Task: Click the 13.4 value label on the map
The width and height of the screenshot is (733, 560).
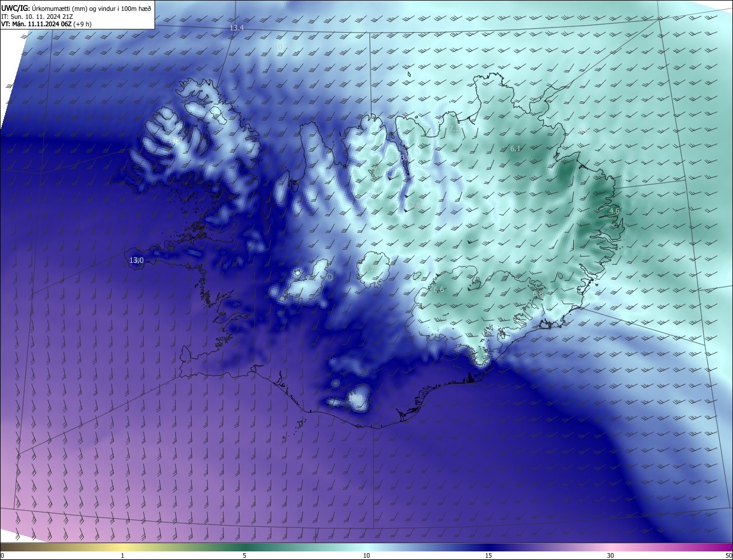Action: pyautogui.click(x=237, y=28)
